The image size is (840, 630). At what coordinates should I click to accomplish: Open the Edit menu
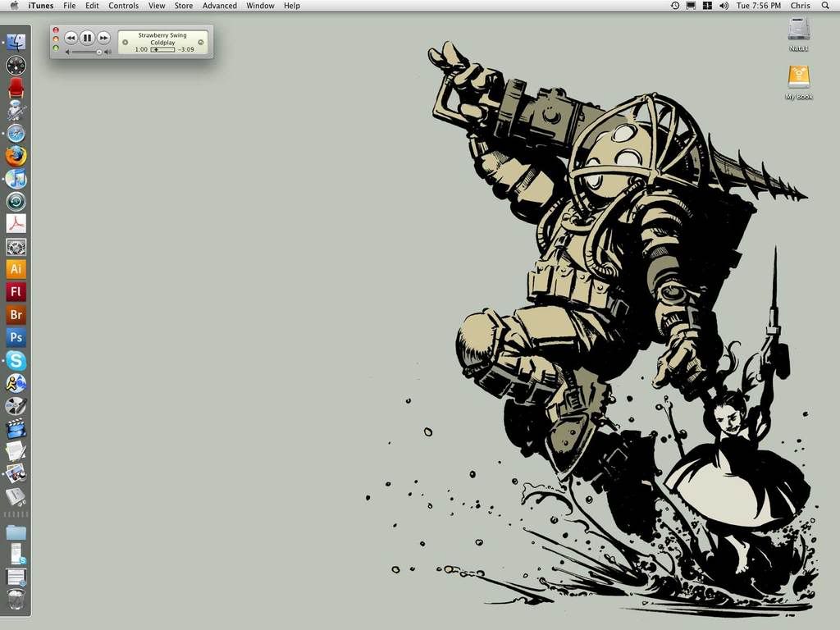pos(92,6)
